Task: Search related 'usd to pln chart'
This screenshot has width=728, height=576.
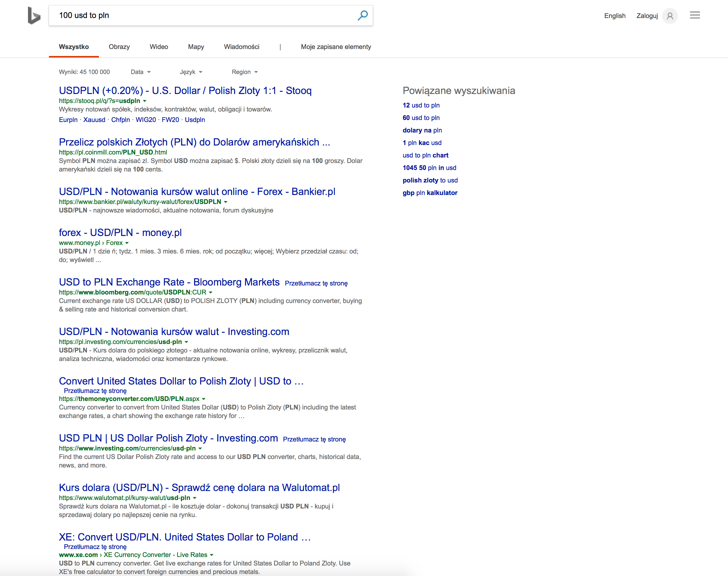Action: pyautogui.click(x=425, y=155)
